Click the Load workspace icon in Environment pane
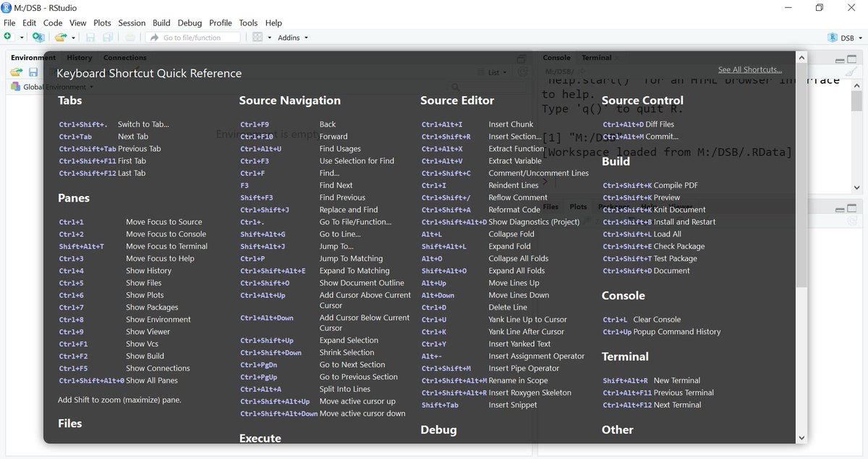 pyautogui.click(x=17, y=72)
